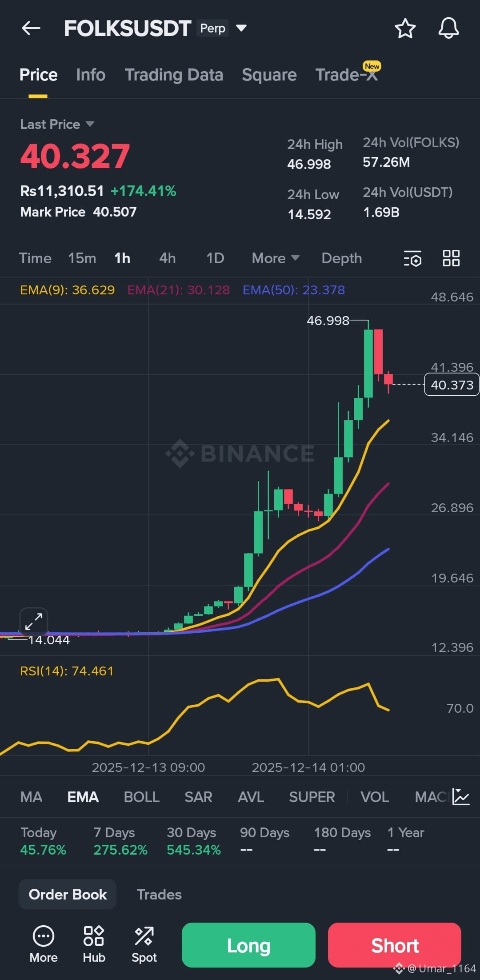Expand More timeframes dropdown

(x=276, y=258)
